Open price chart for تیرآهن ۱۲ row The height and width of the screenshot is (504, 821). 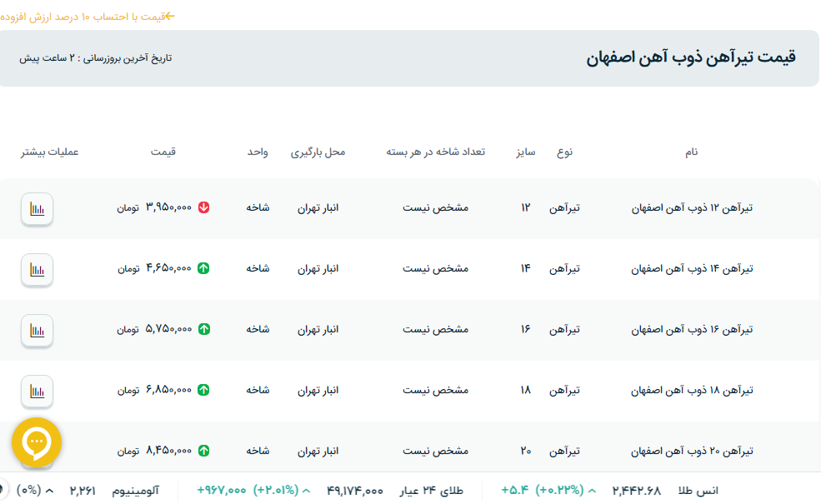37,209
